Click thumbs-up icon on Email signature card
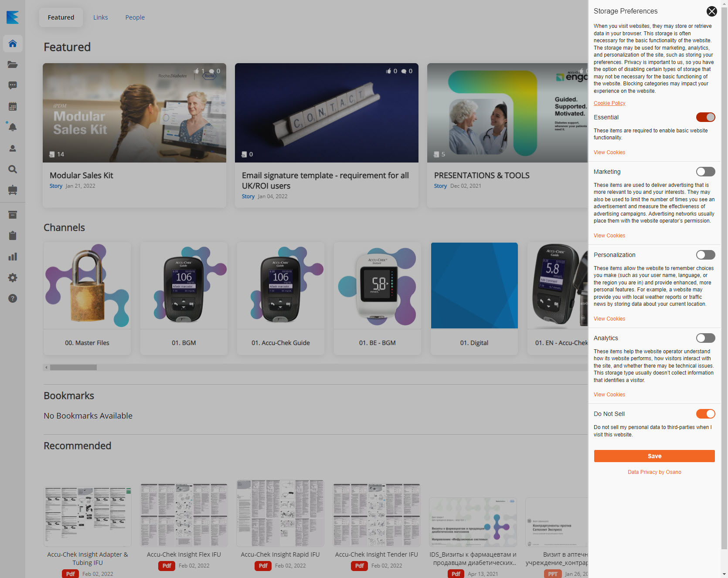 388,71
